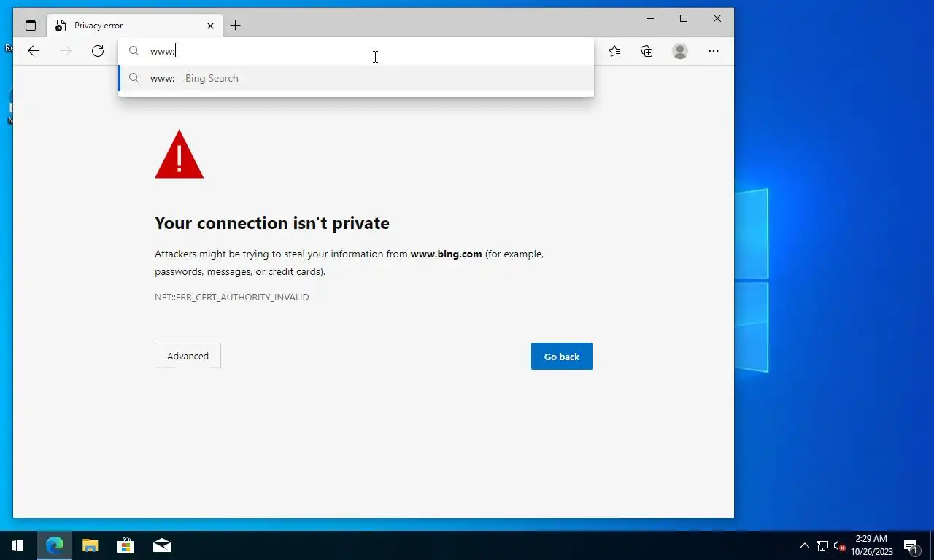Click in the address bar text field
Screen dimensions: 934x560
point(356,51)
